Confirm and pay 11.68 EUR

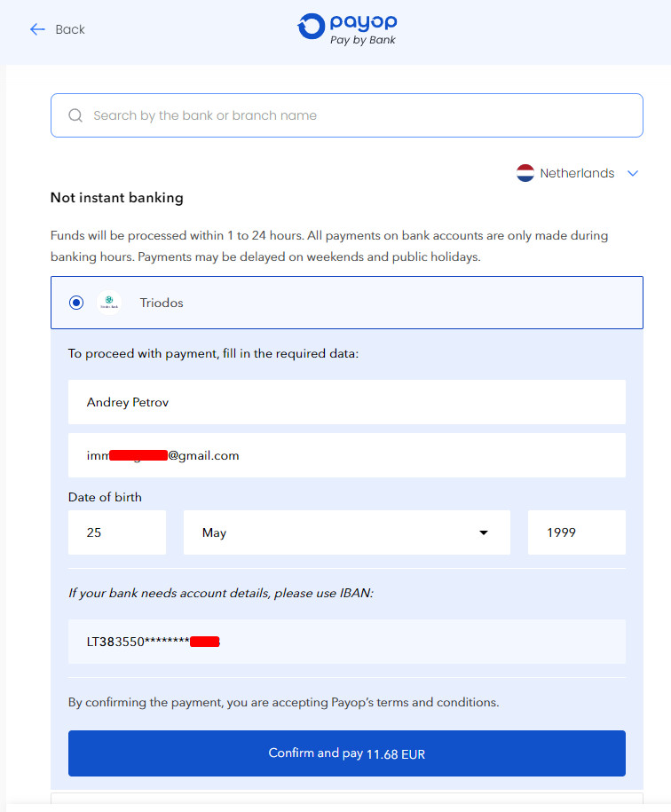pos(347,753)
